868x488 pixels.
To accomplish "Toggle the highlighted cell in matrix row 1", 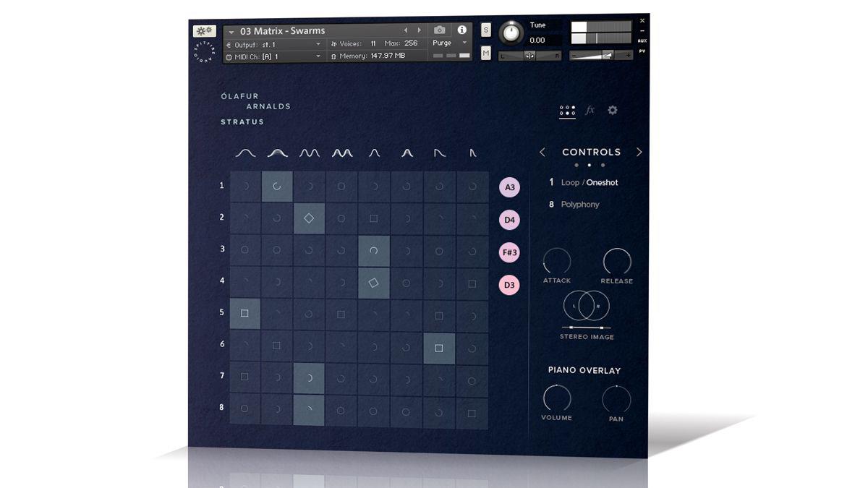I will pyautogui.click(x=277, y=187).
